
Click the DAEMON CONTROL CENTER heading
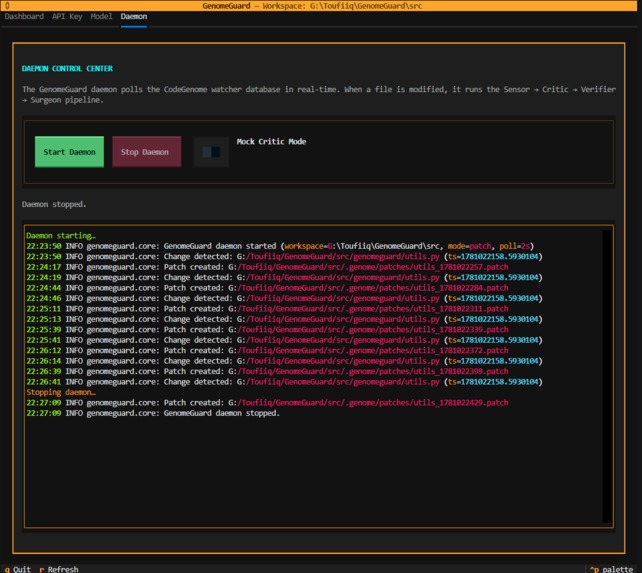coord(67,69)
